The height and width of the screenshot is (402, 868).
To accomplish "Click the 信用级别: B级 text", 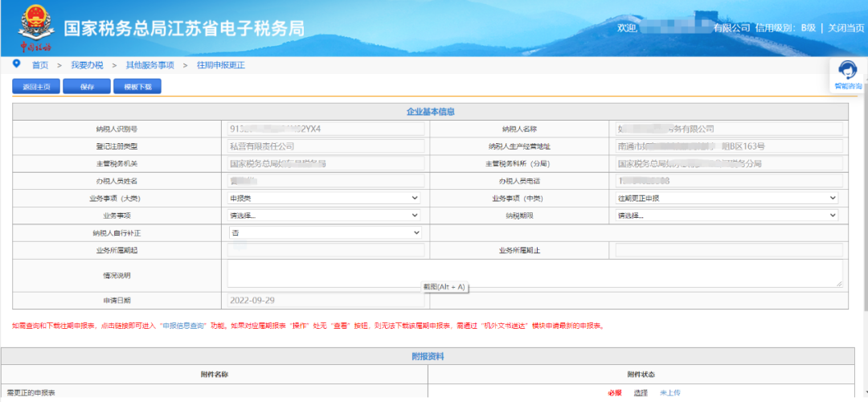I will point(785,27).
